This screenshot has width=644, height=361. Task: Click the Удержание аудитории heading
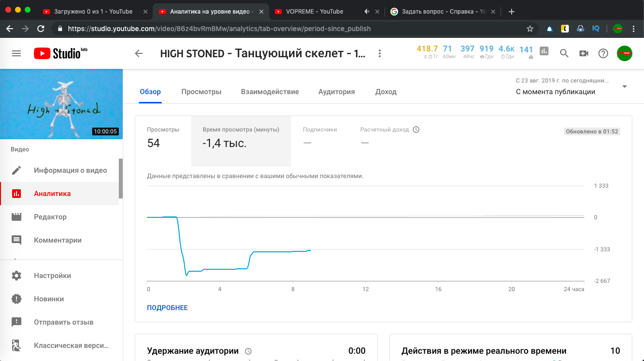click(x=193, y=351)
